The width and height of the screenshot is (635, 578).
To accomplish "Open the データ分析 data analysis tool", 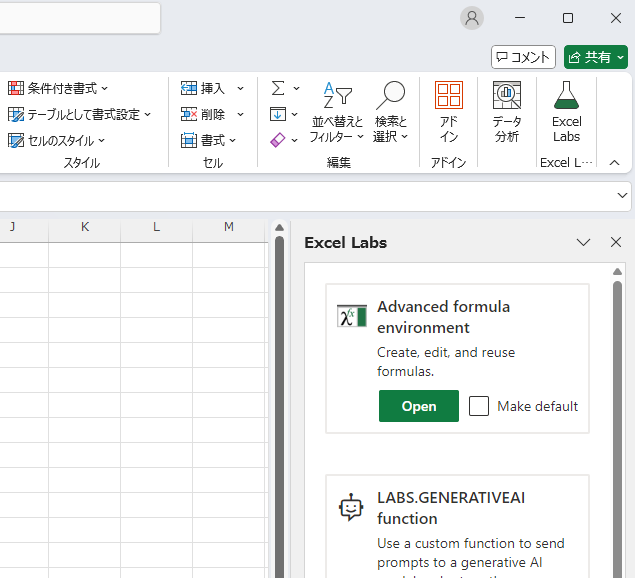I will tap(507, 97).
